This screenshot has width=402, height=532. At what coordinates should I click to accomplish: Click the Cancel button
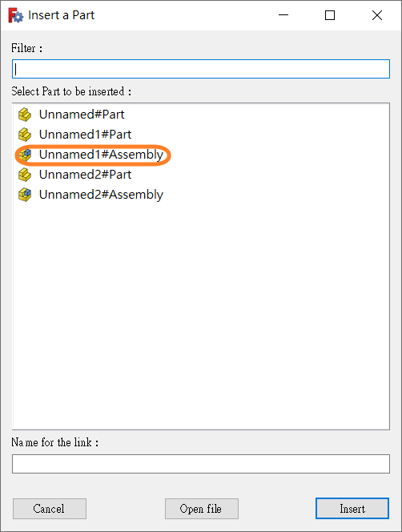[x=50, y=509]
